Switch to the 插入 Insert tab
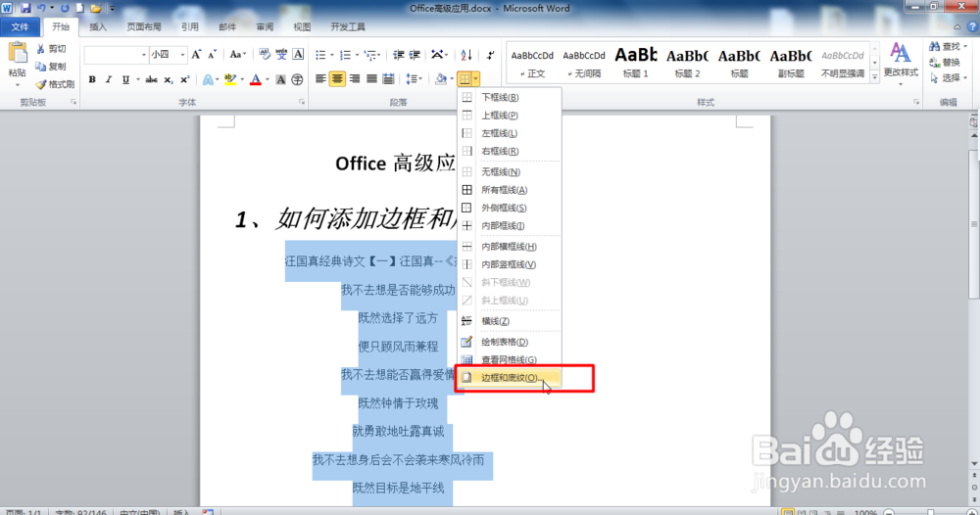This screenshot has width=980, height=515. coord(98,26)
